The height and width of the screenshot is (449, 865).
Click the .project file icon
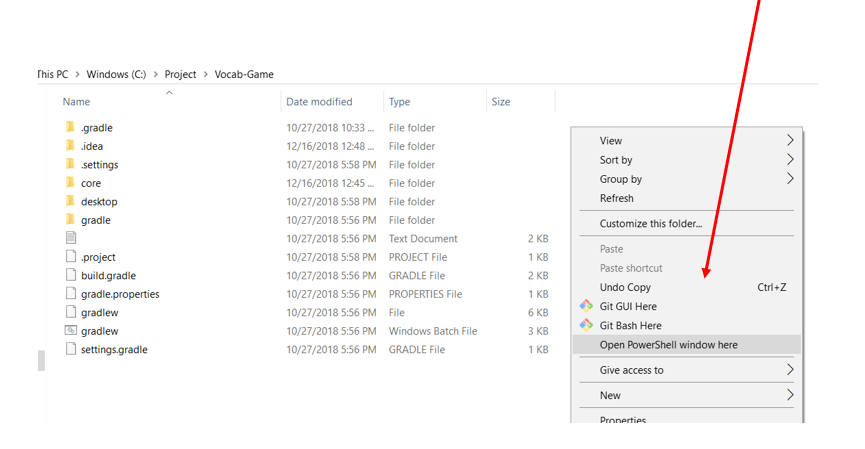pyautogui.click(x=71, y=256)
